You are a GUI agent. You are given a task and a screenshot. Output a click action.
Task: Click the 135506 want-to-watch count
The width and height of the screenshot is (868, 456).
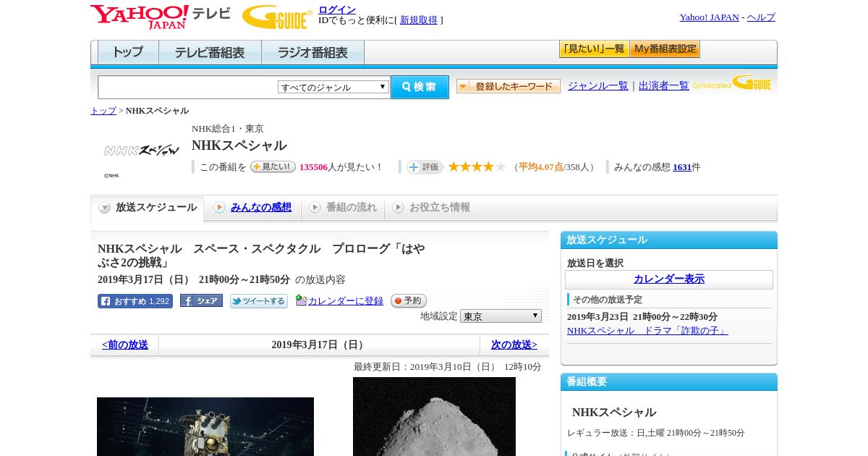313,167
